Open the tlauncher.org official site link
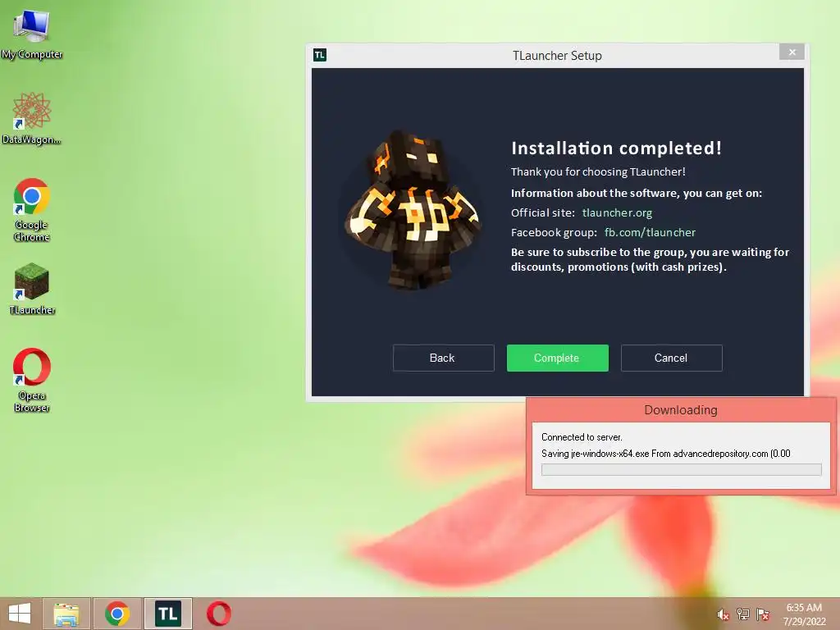Image resolution: width=840 pixels, height=630 pixels. [x=617, y=212]
